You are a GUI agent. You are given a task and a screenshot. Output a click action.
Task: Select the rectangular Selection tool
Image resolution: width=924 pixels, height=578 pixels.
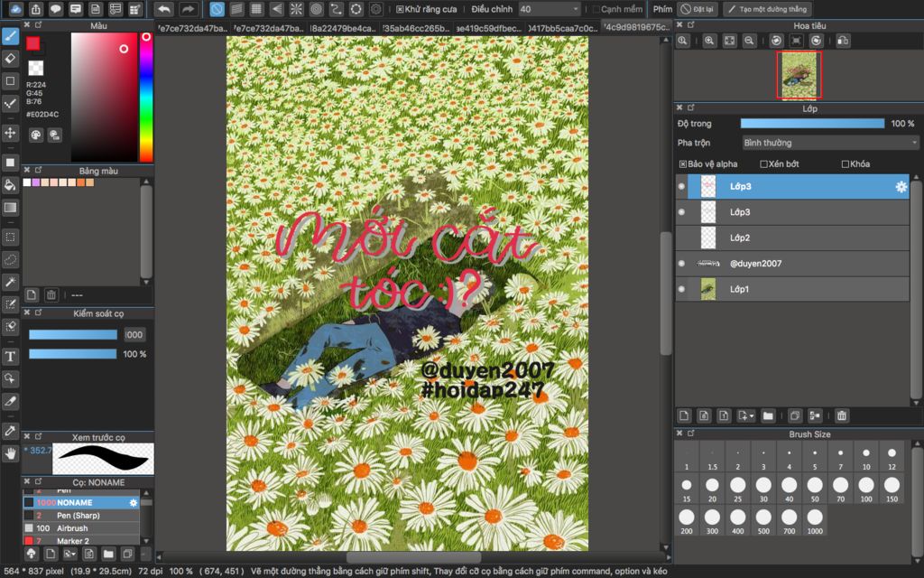coord(10,238)
